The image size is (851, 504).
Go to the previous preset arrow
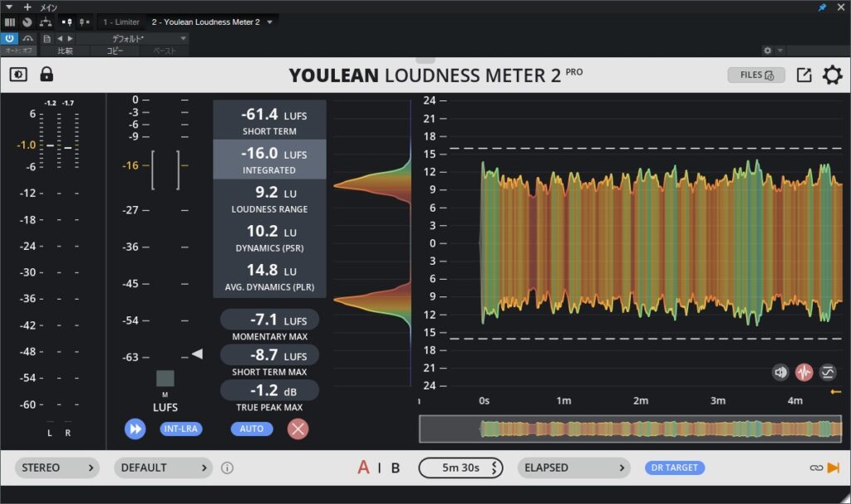click(60, 38)
